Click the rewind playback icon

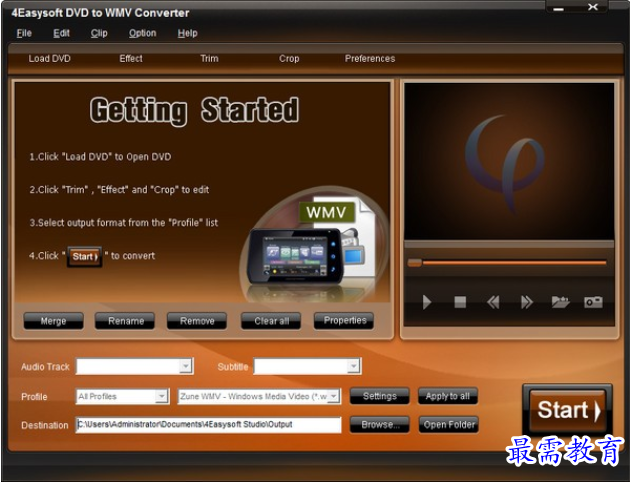coord(493,302)
